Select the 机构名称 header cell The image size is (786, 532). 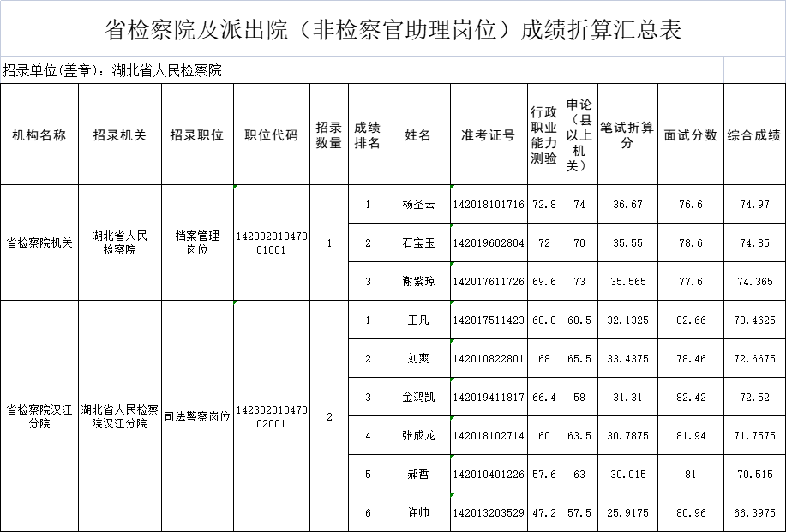point(39,134)
